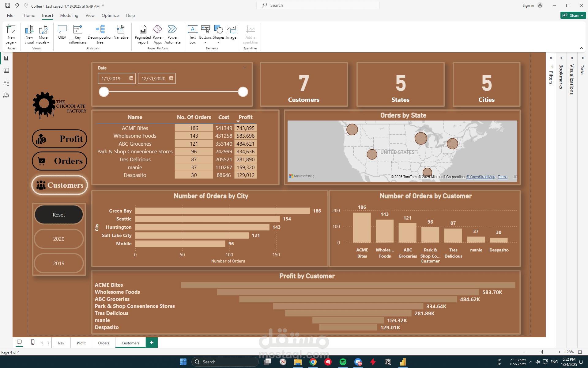Select the 2020 year filter button

(59, 239)
